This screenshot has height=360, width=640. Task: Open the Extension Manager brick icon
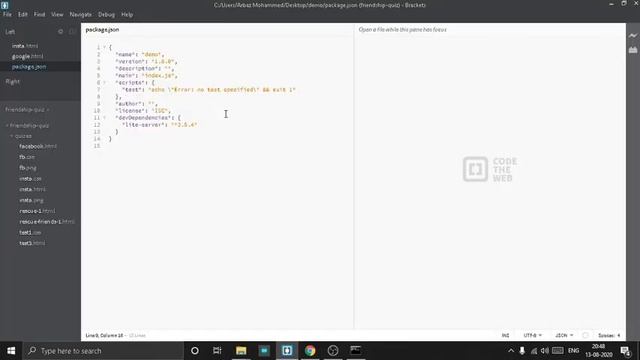(633, 50)
